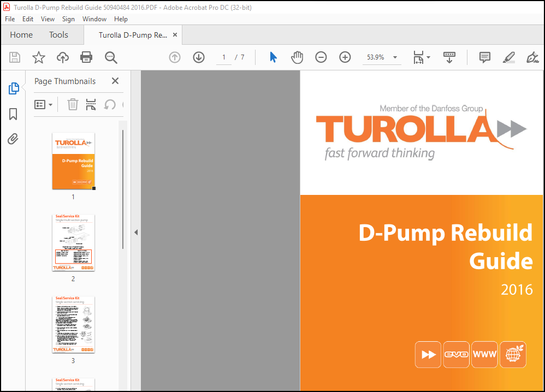Open the Attachments paperclip icon
The height and width of the screenshot is (392, 545).
(13, 139)
